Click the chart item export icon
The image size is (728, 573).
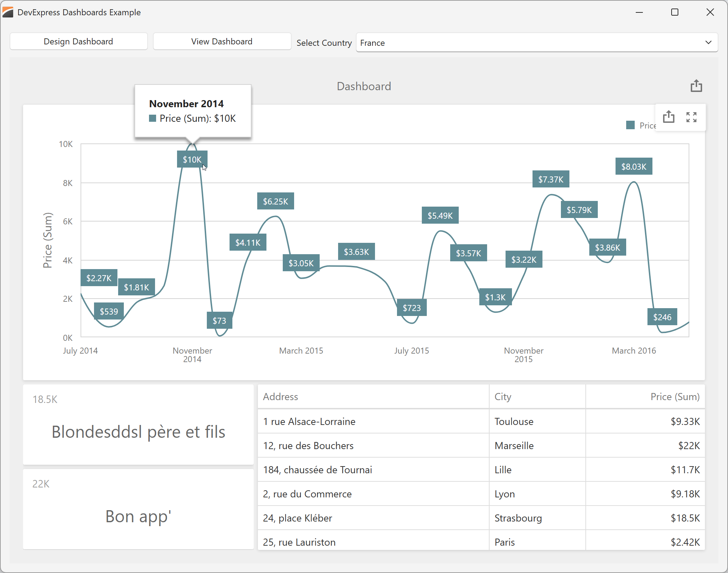(669, 117)
